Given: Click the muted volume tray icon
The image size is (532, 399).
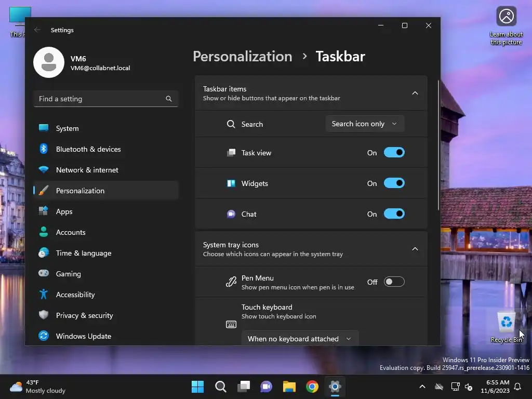Looking at the screenshot, I should [469, 387].
